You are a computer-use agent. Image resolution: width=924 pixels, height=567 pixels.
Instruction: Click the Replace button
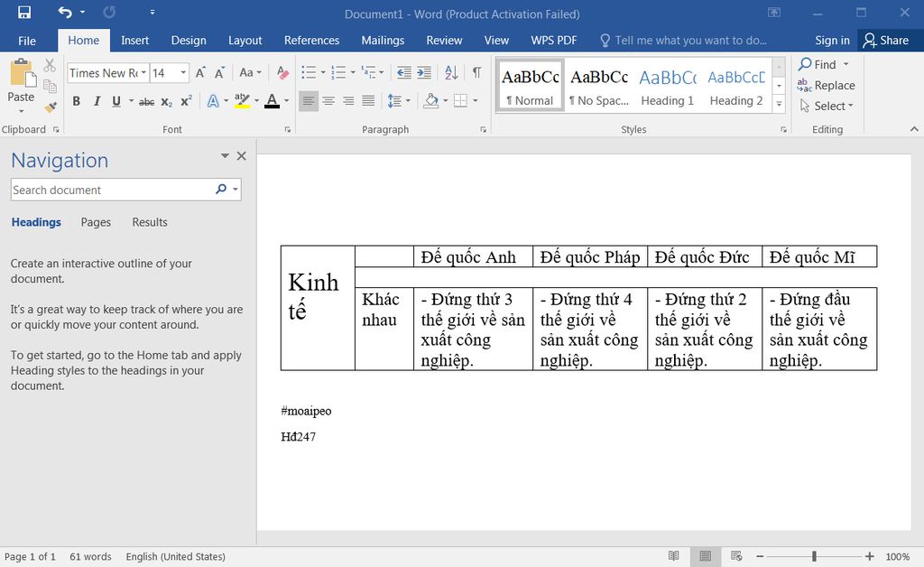[827, 86]
